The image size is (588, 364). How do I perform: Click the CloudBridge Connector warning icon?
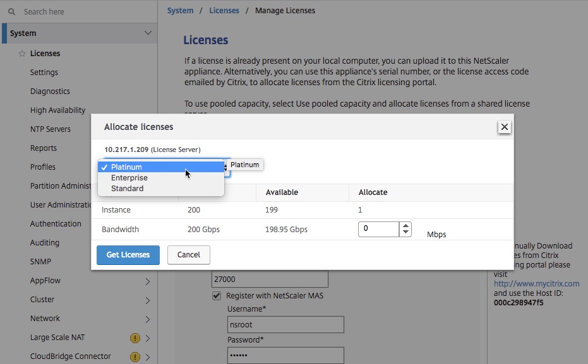(135, 357)
